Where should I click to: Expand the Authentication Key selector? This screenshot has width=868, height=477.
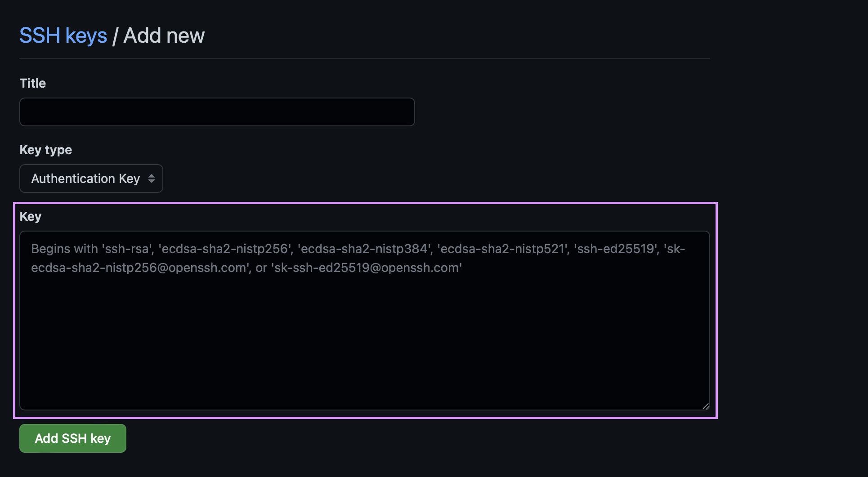(x=90, y=178)
